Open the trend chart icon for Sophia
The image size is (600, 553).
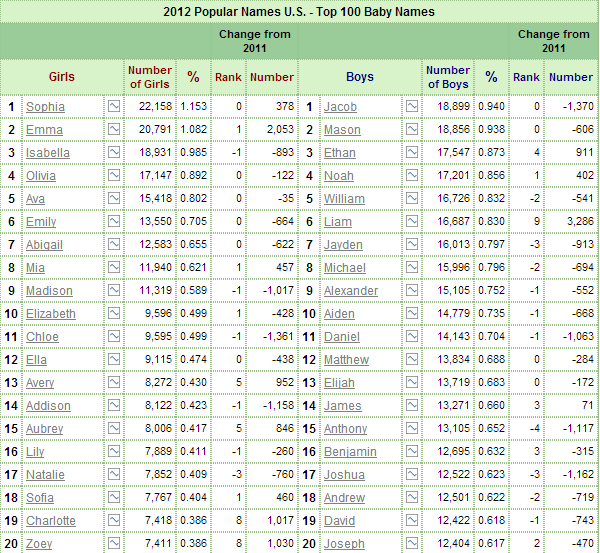tap(113, 106)
